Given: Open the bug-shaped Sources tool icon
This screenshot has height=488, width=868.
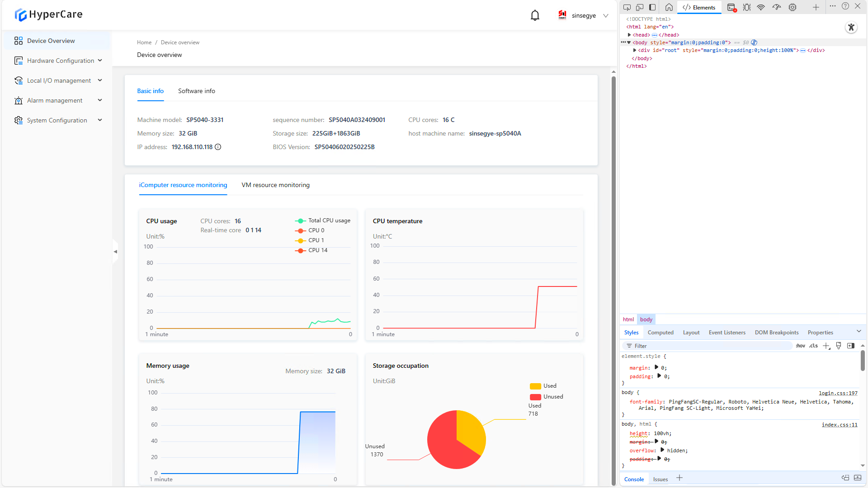Looking at the screenshot, I should (746, 7).
